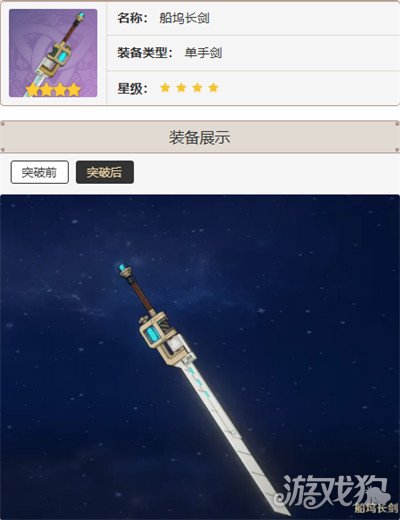The width and height of the screenshot is (400, 520).
Task: Select the 突破后 tab
Action: [x=105, y=172]
